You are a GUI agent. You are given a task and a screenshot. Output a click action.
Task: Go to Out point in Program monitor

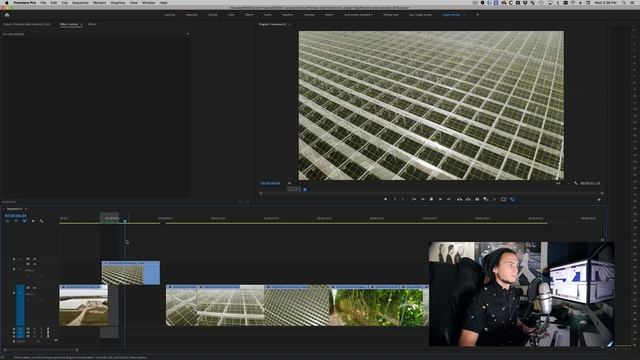449,199
